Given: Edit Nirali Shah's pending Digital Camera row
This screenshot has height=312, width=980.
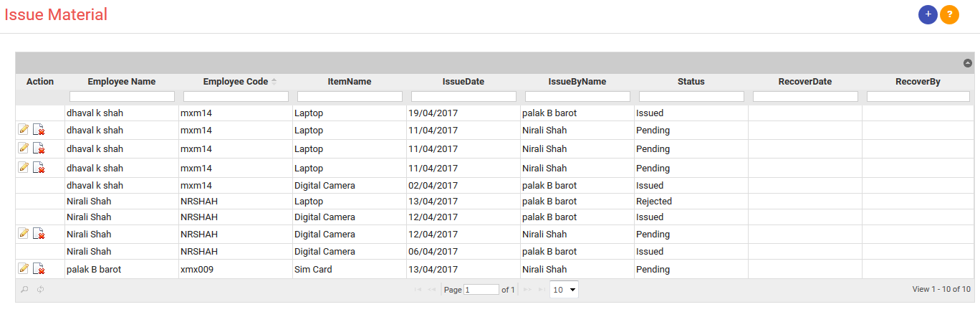Looking at the screenshot, I should [24, 233].
